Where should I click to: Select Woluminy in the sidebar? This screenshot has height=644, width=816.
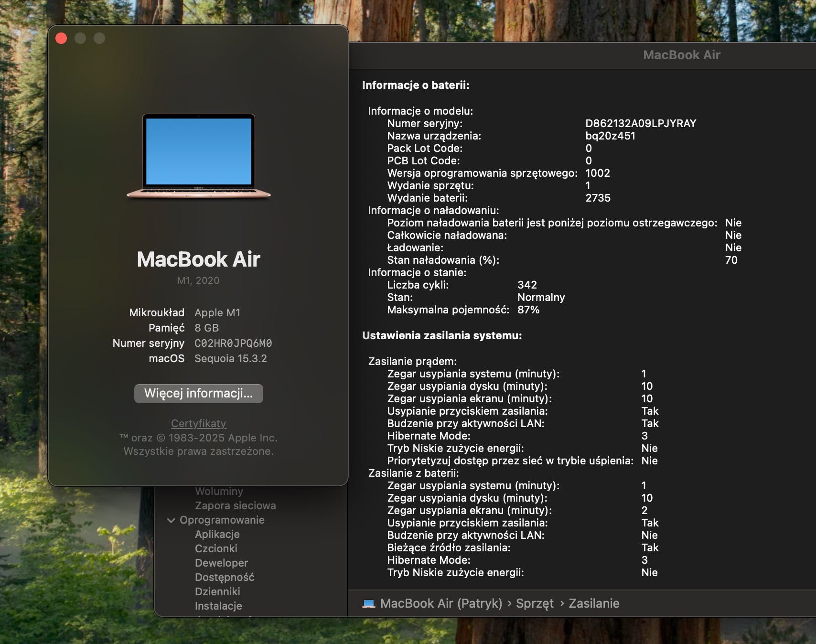219,491
